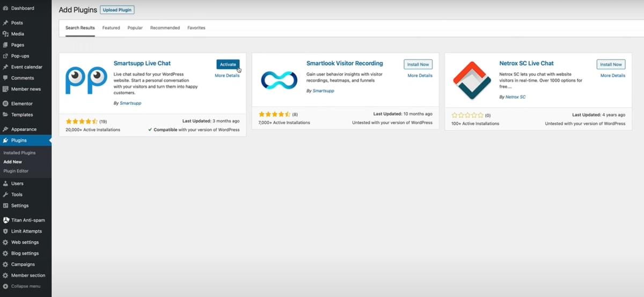
Task: Activate the Smartsupp Live Chat plugin
Action: (228, 64)
